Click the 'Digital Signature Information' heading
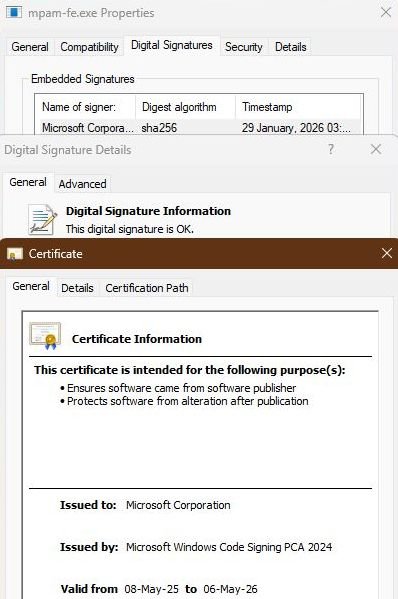 (x=148, y=211)
